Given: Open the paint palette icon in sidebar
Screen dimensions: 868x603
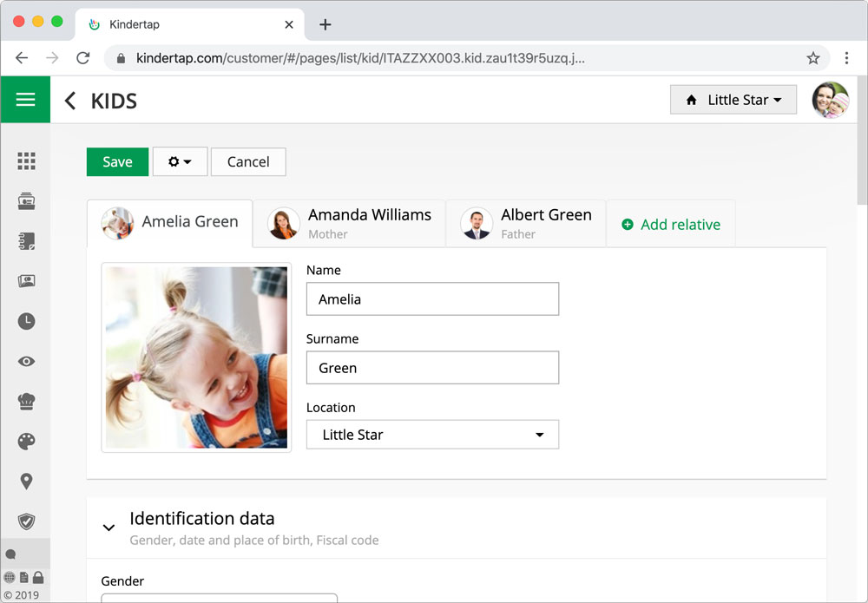Looking at the screenshot, I should click(x=26, y=442).
